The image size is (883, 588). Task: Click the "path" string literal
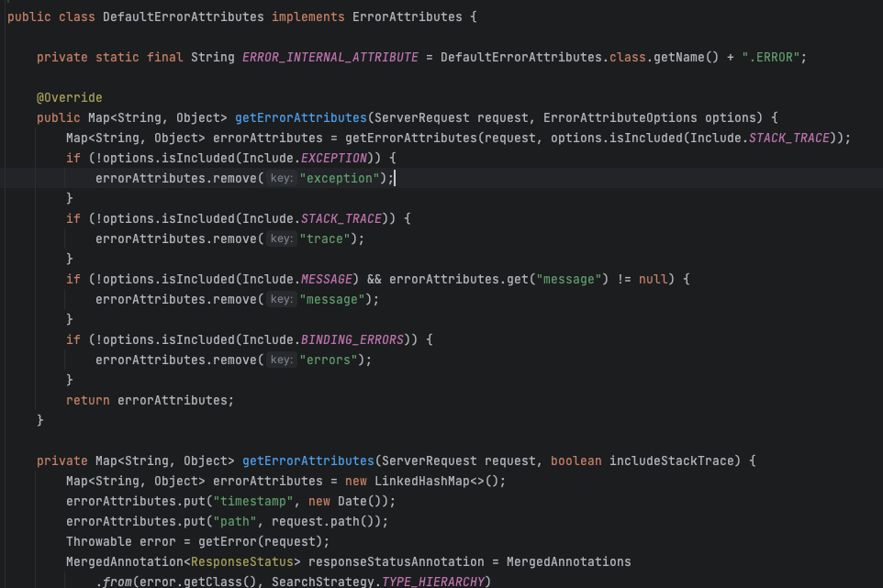(235, 522)
